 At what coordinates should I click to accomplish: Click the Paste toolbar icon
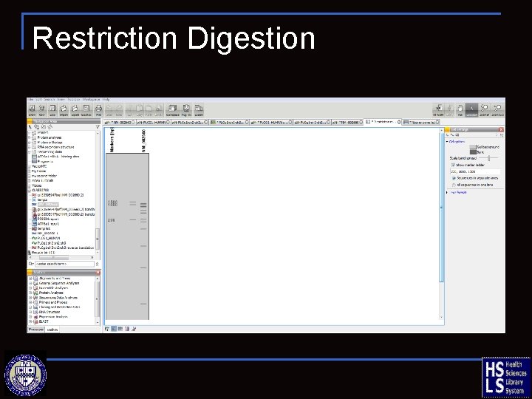point(149,110)
